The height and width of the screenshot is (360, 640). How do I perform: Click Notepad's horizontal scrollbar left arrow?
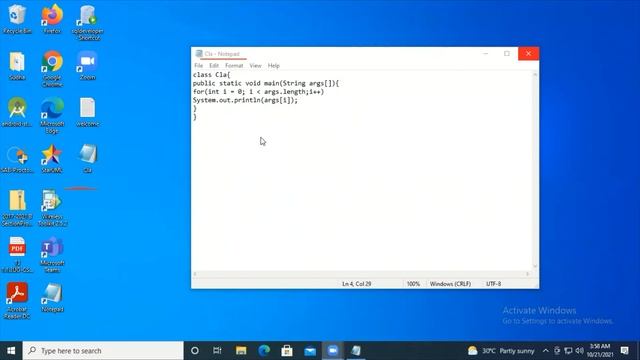(x=195, y=274)
